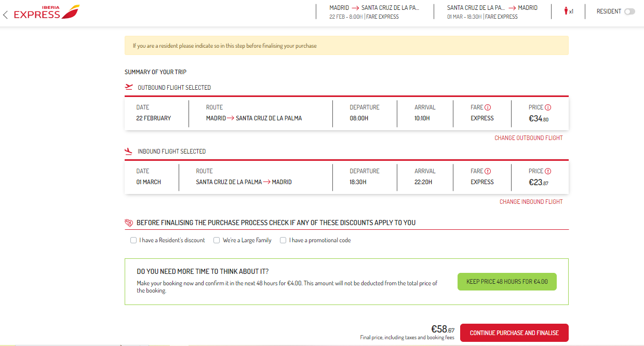Select Santa Cruz to Madrid header segment

[492, 12]
